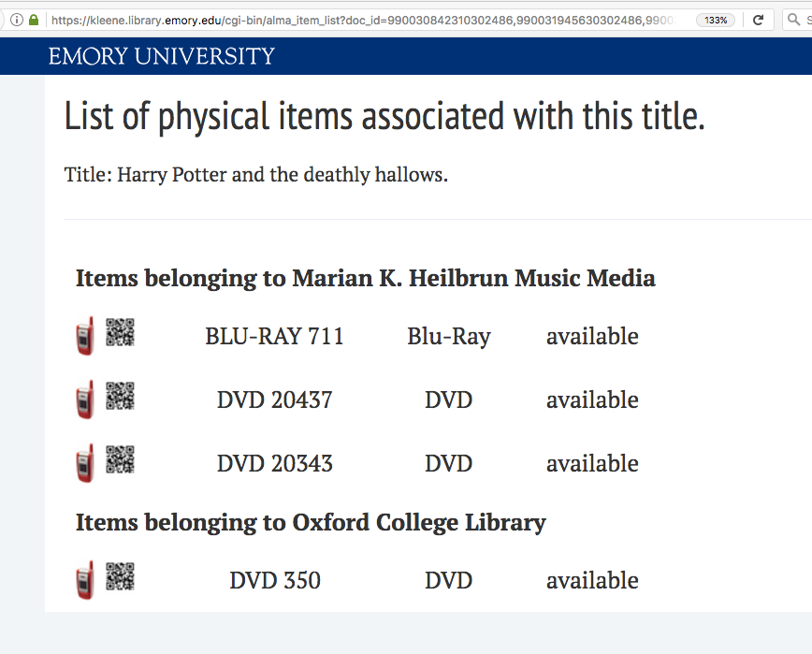Show site information via the info icon
This screenshot has height=654, width=812.
pyautogui.click(x=17, y=21)
